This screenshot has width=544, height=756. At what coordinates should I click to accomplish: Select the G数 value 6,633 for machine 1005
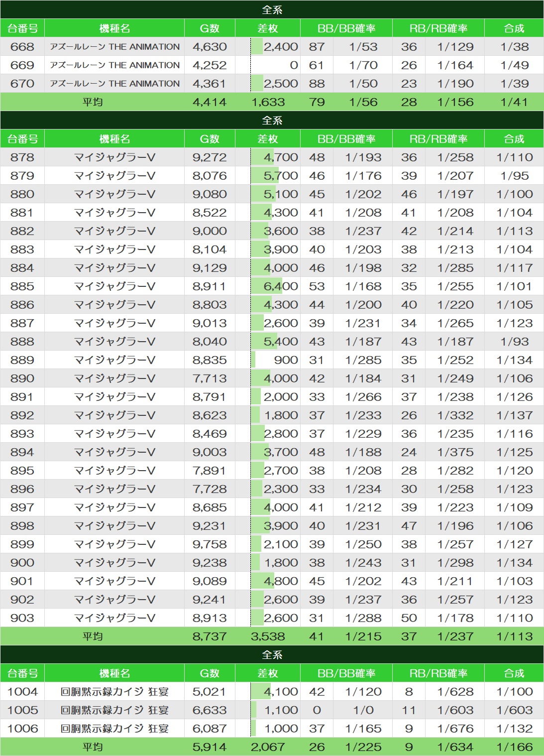(x=210, y=710)
